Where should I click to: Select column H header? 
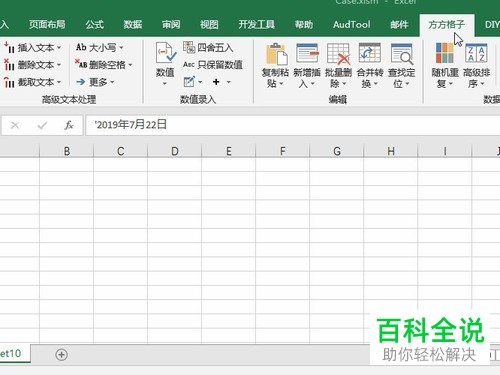[x=391, y=151]
